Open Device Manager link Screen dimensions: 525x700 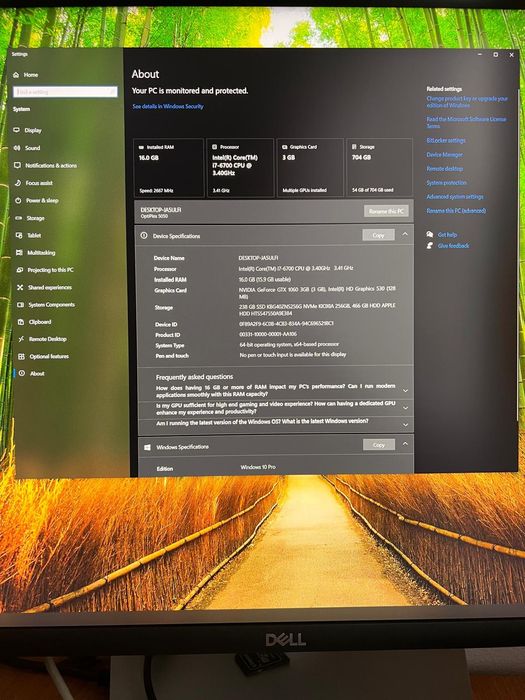click(445, 154)
